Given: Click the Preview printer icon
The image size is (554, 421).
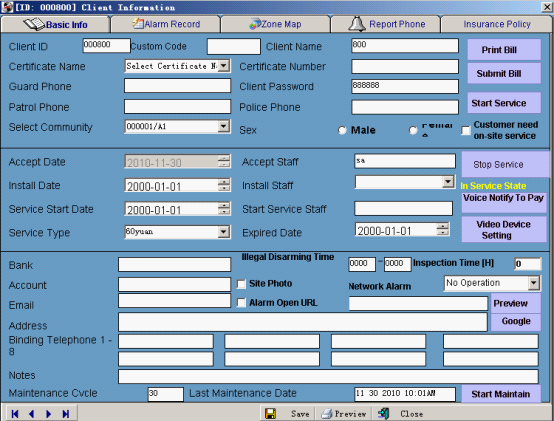Looking at the screenshot, I should click(x=326, y=414).
